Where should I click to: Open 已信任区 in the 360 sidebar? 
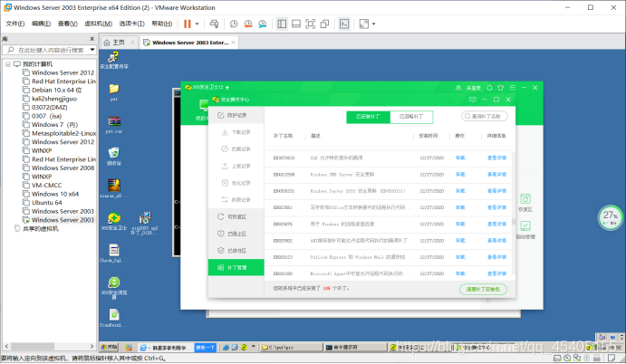click(236, 251)
